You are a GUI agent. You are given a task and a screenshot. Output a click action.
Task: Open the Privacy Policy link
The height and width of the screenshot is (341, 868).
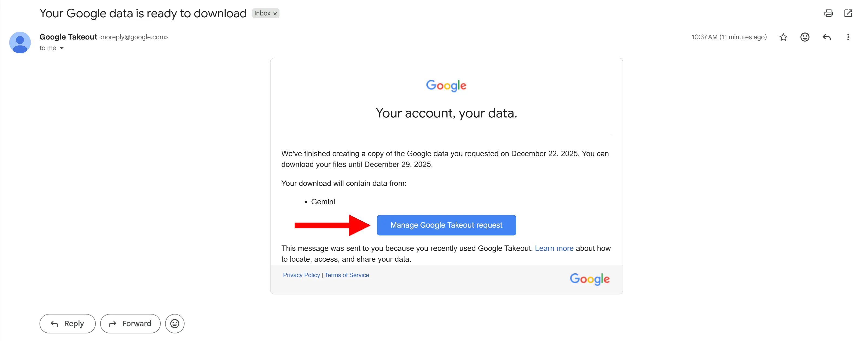[301, 275]
